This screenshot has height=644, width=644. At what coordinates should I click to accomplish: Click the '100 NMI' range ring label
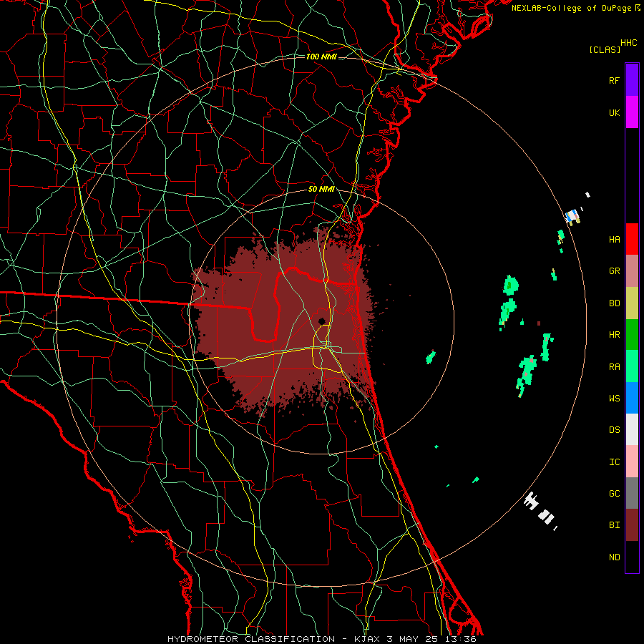click(x=321, y=57)
